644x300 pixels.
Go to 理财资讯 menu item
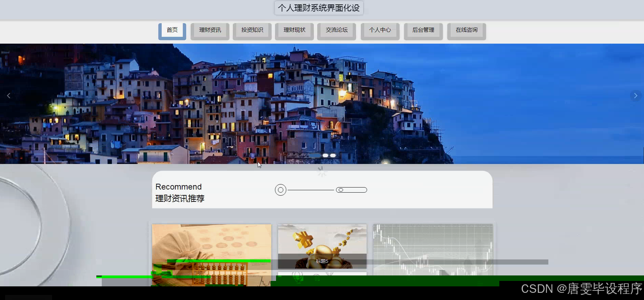210,31
